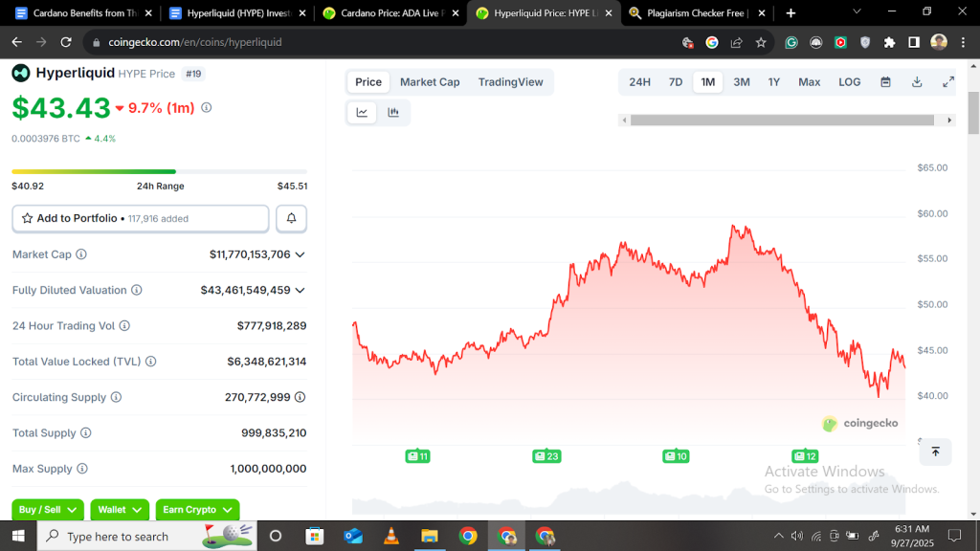Expand Market Cap value chevron

click(300, 254)
